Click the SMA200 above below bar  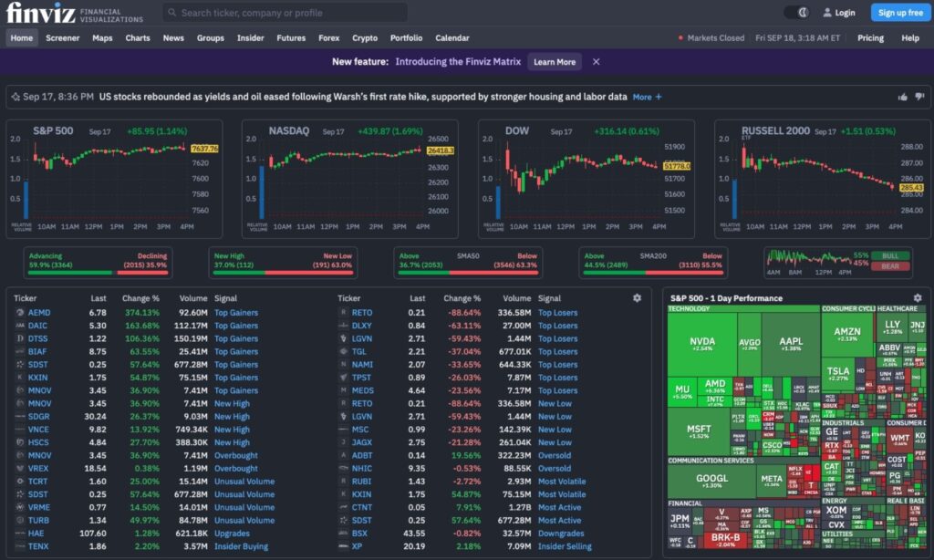click(x=653, y=263)
